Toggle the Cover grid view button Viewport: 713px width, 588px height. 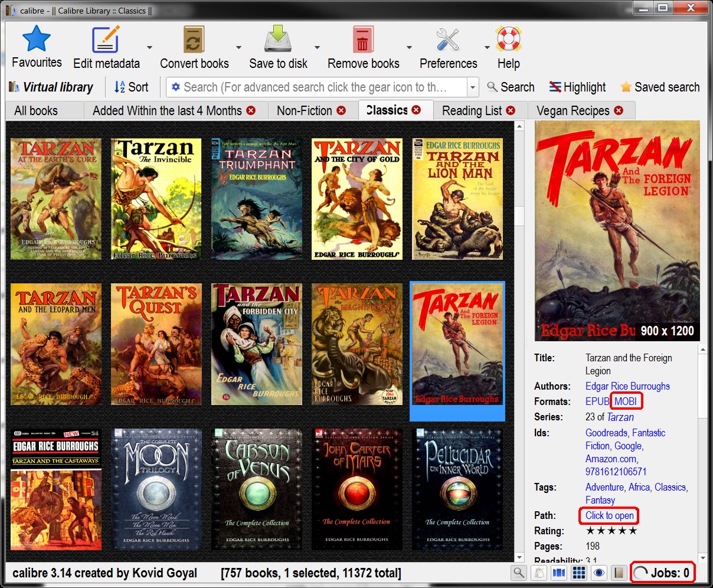[579, 573]
